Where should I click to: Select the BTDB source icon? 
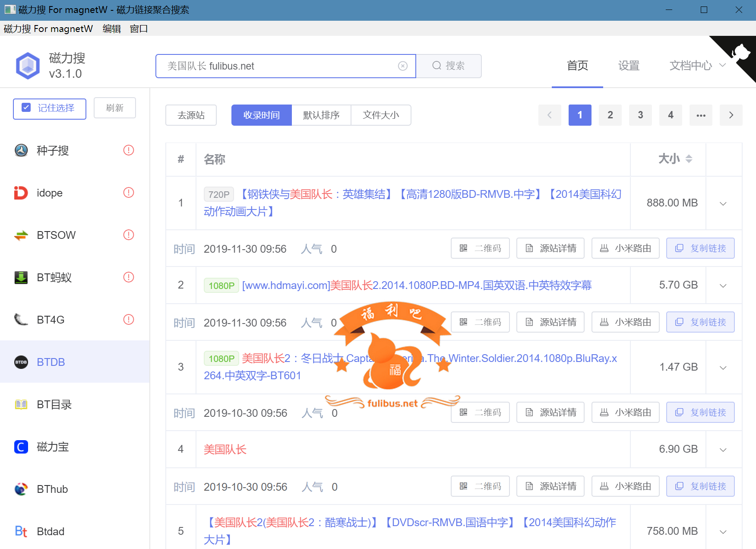tap(21, 362)
